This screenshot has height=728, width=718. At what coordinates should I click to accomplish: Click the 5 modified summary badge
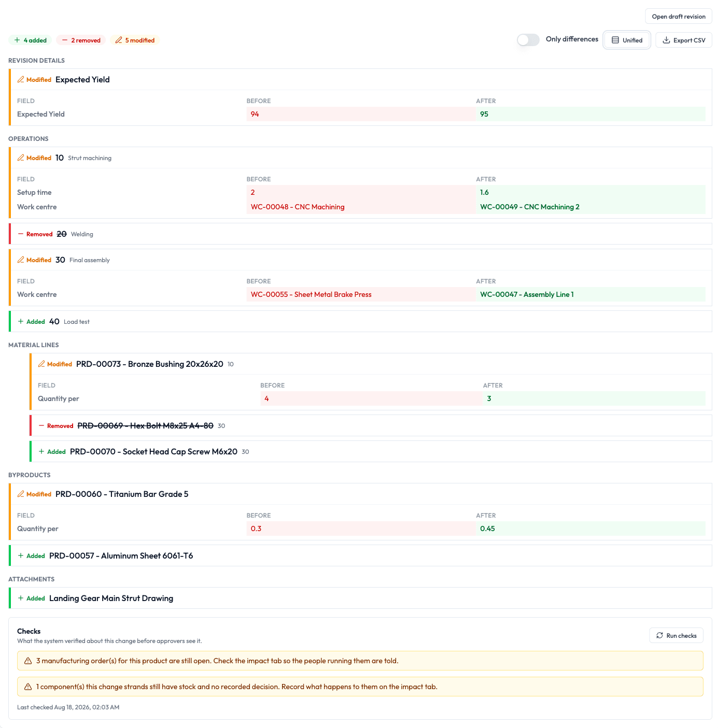(x=135, y=40)
